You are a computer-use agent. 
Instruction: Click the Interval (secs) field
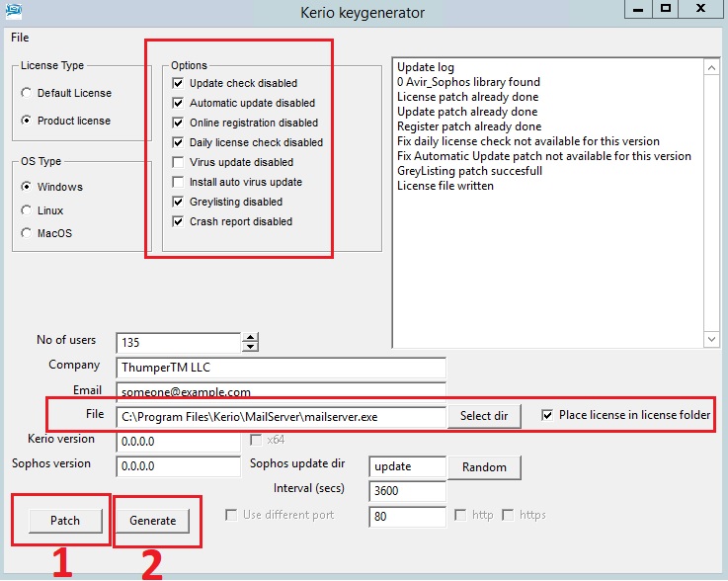click(406, 491)
